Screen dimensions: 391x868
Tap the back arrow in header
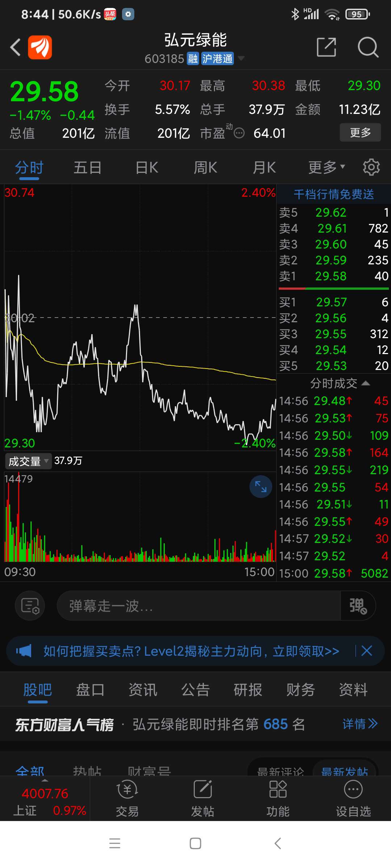[x=15, y=47]
